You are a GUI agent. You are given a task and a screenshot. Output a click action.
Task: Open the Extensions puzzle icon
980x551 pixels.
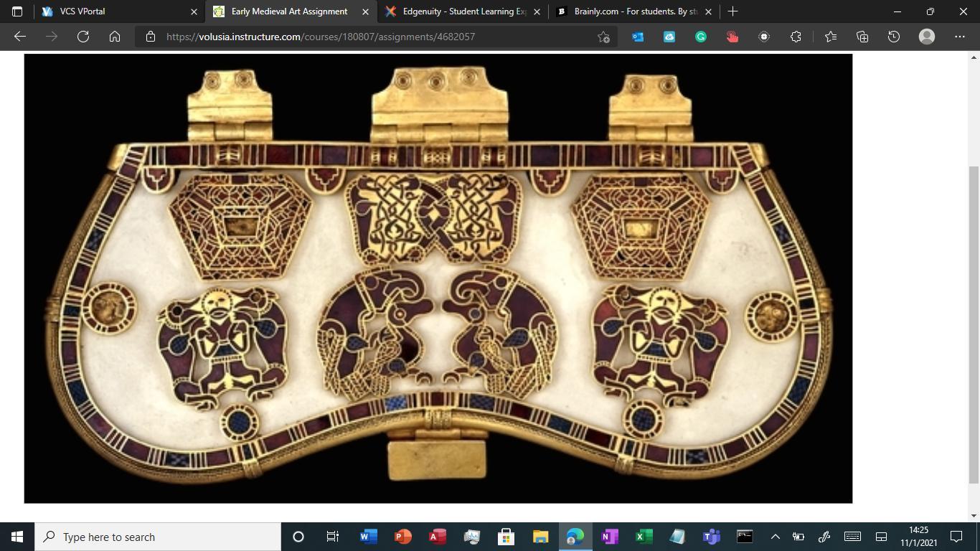point(796,37)
